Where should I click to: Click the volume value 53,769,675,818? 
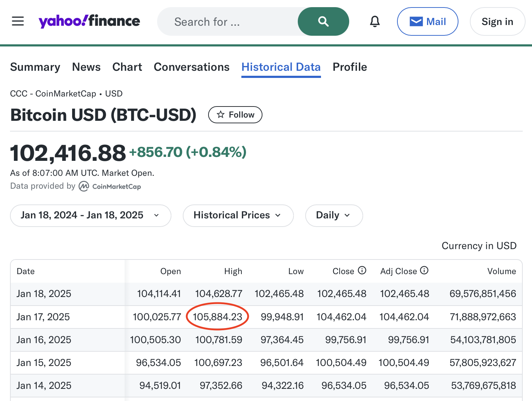483,386
